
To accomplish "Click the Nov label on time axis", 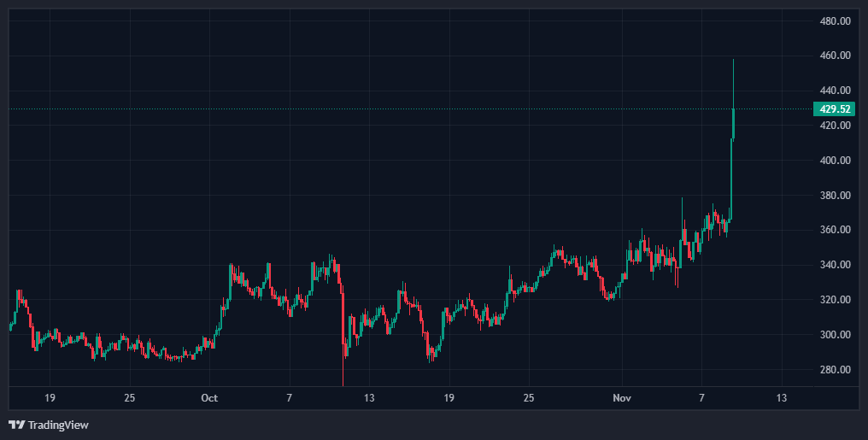I will [621, 398].
